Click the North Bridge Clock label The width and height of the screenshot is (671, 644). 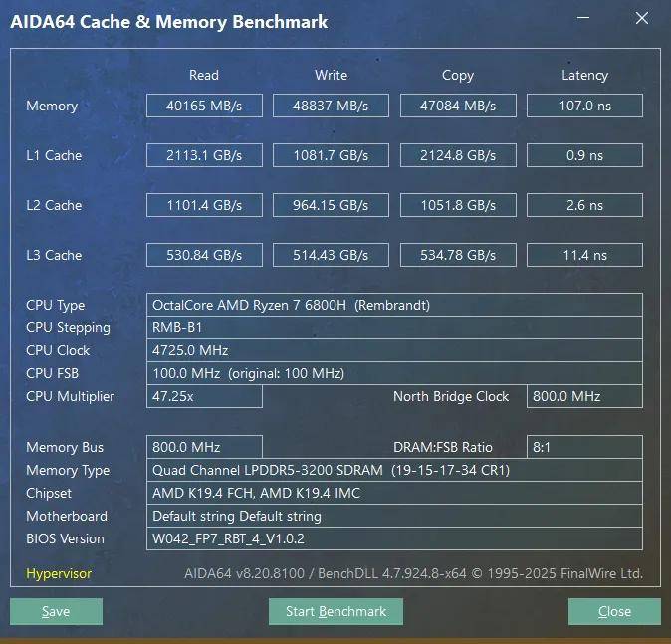coord(451,397)
